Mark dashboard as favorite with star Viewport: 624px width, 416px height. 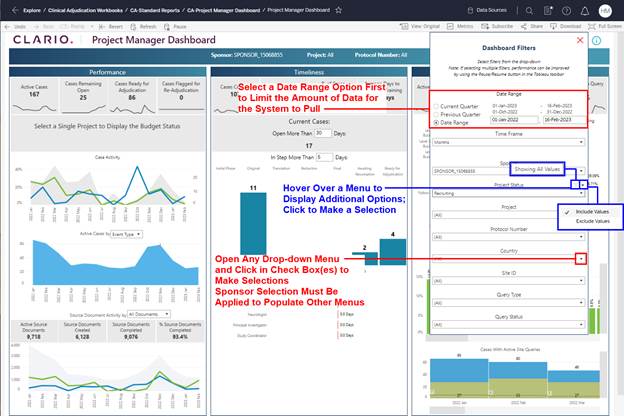tap(339, 10)
